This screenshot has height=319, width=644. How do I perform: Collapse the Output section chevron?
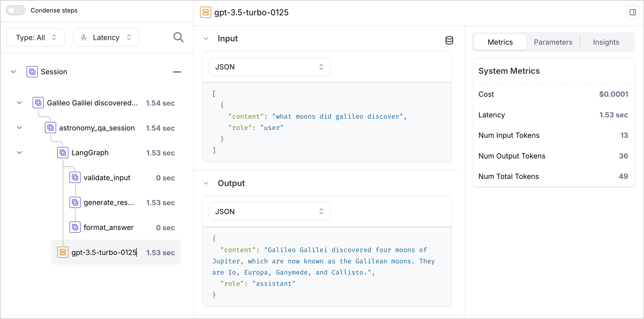pos(206,183)
